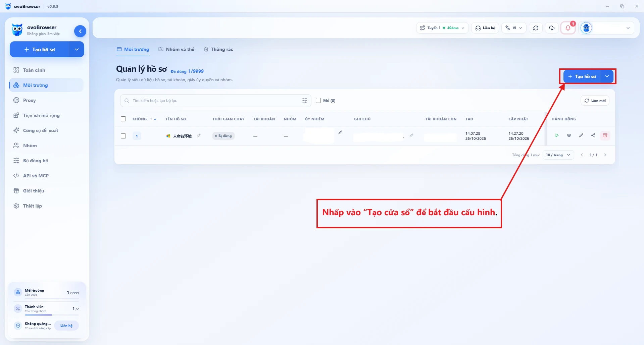
Task: View profile details with the eye icon
Action: (x=569, y=135)
